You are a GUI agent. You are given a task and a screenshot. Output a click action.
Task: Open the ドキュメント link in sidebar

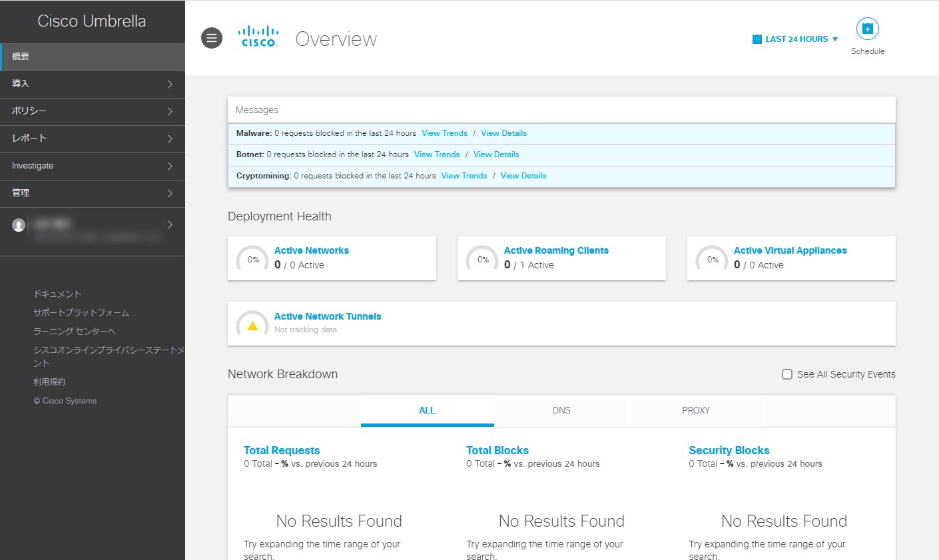(x=57, y=294)
